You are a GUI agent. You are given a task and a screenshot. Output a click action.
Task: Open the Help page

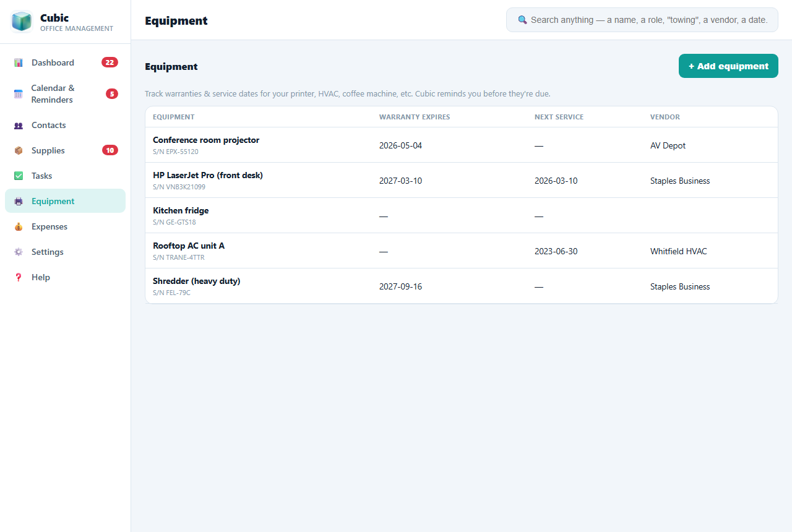coord(65,277)
